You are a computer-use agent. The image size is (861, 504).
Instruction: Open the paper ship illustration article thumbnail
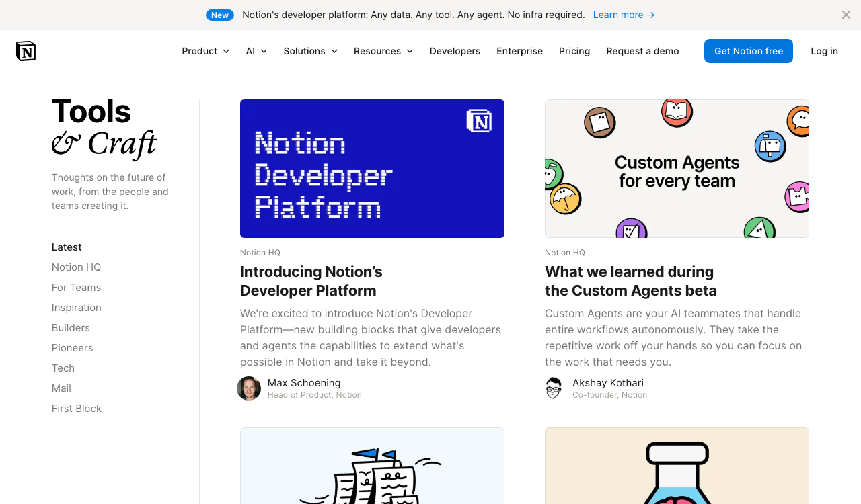coord(372,466)
